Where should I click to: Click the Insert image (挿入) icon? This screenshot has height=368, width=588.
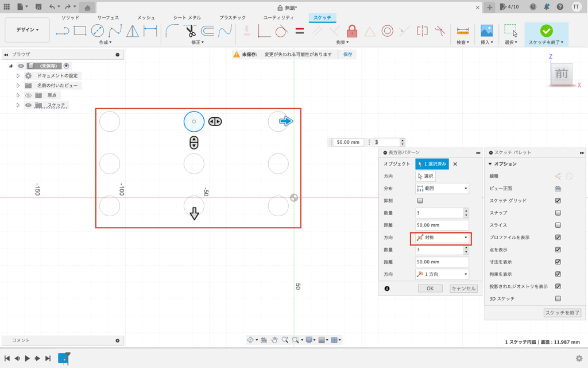click(487, 31)
